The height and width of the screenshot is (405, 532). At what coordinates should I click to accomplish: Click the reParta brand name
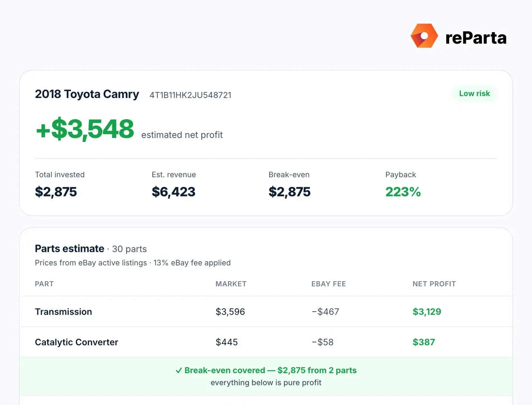476,38
